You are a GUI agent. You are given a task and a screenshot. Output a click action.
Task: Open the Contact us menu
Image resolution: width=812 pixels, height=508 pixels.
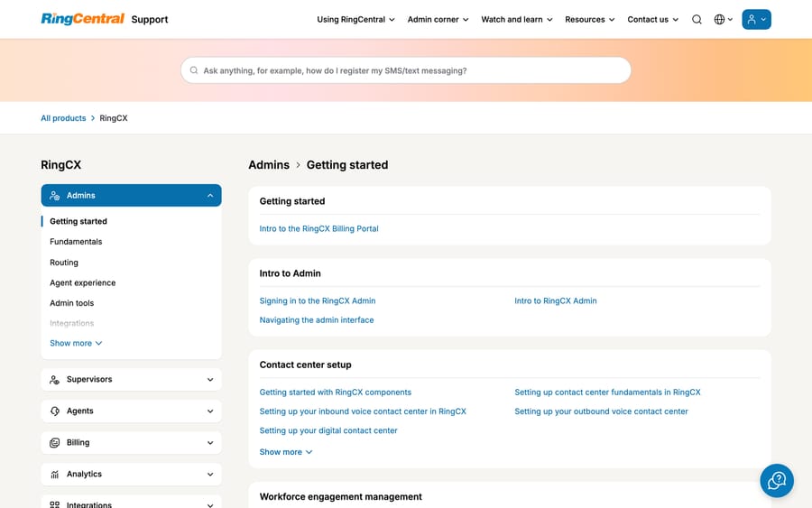(x=652, y=19)
